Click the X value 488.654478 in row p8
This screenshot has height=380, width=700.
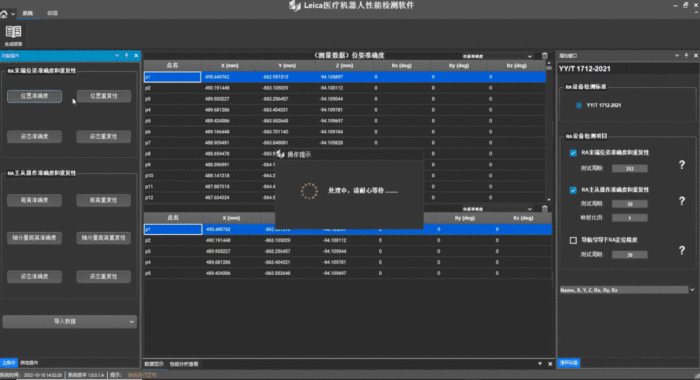[217, 154]
